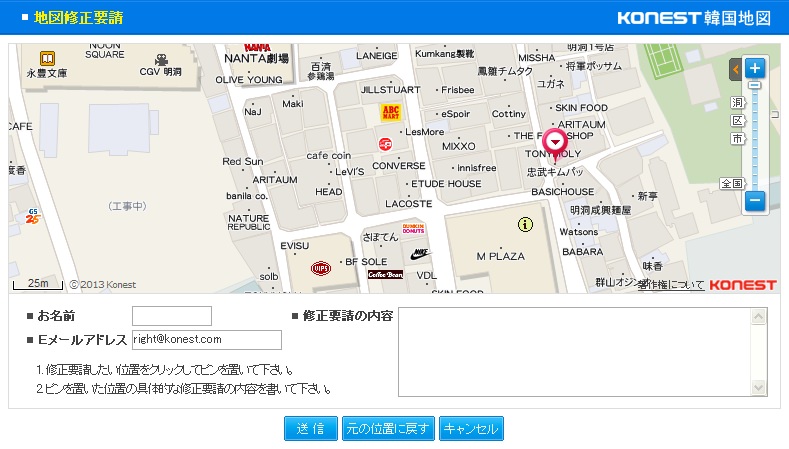Click the Cottiny label
Image resolution: width=789 pixels, height=449 pixels.
click(509, 114)
